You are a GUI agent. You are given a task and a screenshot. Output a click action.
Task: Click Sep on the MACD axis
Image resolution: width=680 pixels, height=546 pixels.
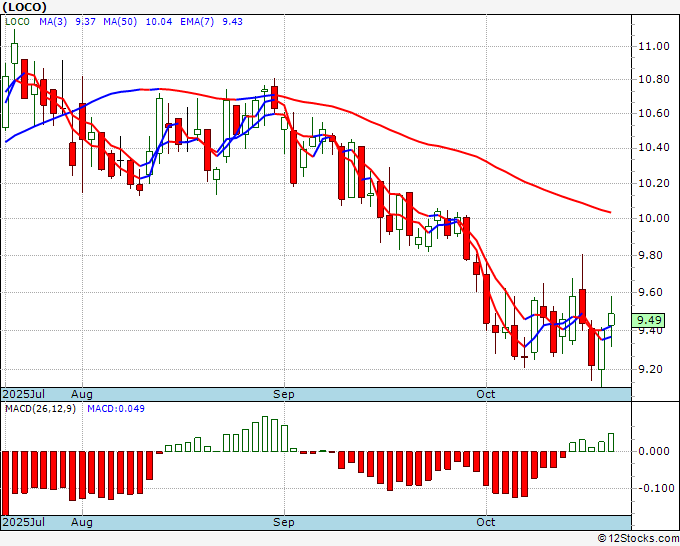coord(284,522)
